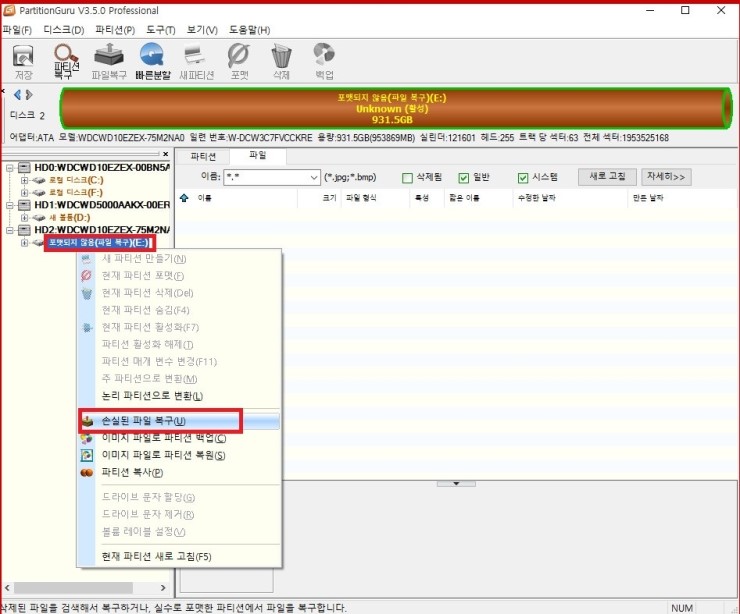Open the 보기(V) menu
The image size is (740, 614).
click(x=202, y=30)
